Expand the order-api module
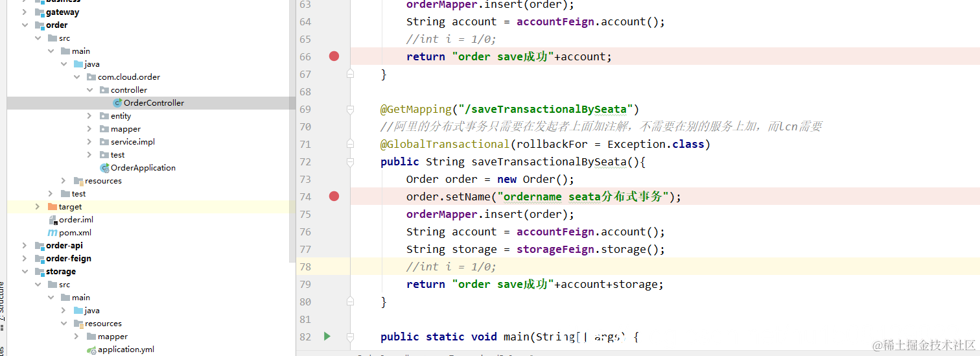The width and height of the screenshot is (980, 356). point(25,245)
